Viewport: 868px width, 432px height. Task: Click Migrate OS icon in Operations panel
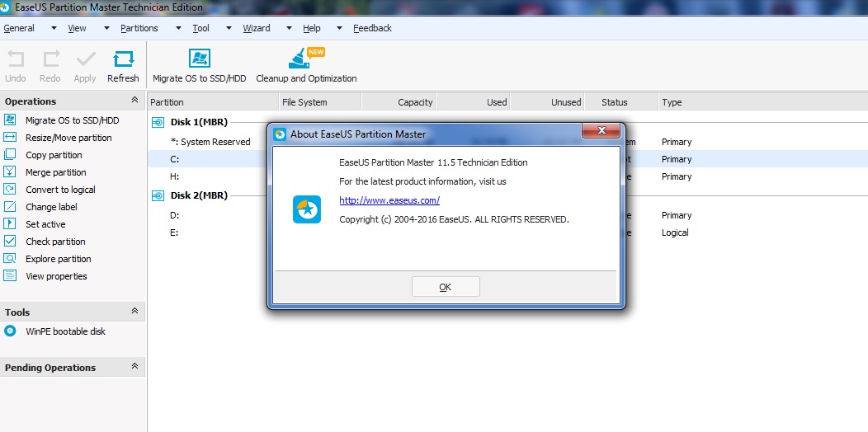pyautogui.click(x=10, y=120)
